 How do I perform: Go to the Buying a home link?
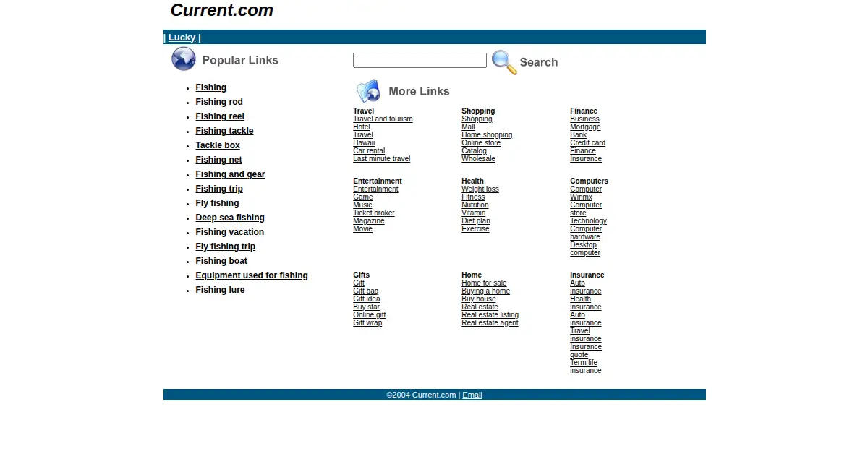[x=485, y=291]
